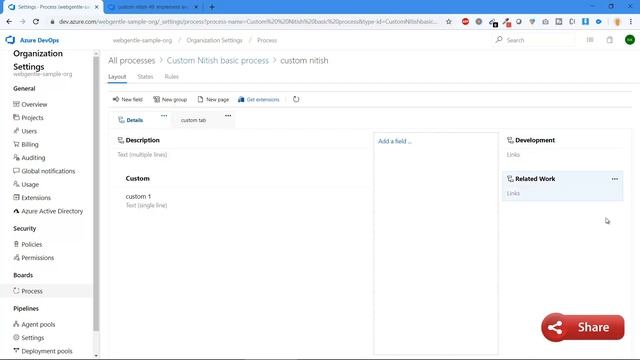Click the New page toolbar button
Image resolution: width=640 pixels, height=360 pixels.
click(x=213, y=100)
